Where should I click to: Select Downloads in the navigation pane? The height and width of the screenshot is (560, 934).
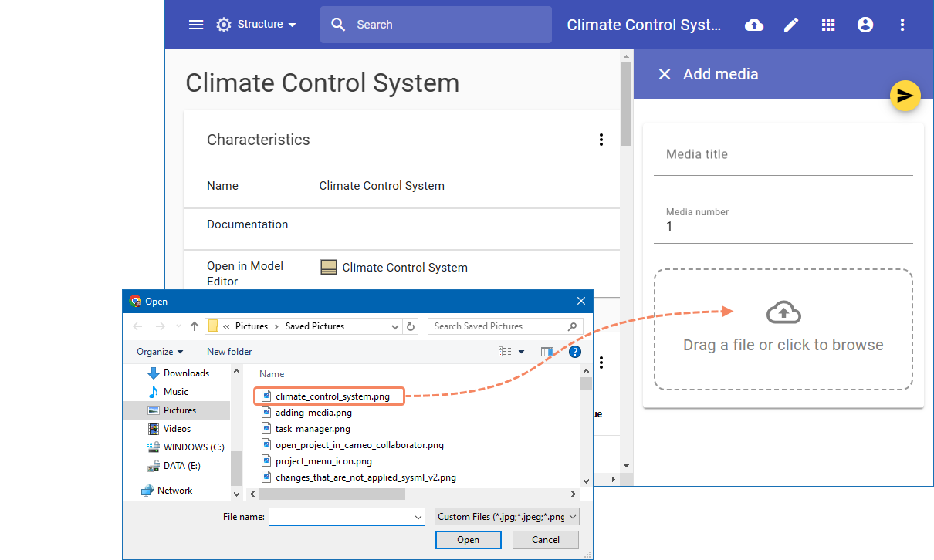tap(186, 373)
